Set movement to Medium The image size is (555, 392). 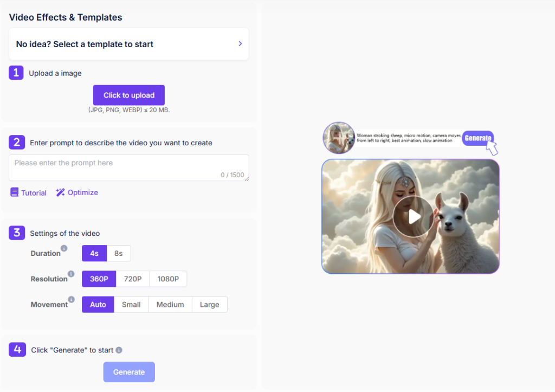[x=170, y=305]
